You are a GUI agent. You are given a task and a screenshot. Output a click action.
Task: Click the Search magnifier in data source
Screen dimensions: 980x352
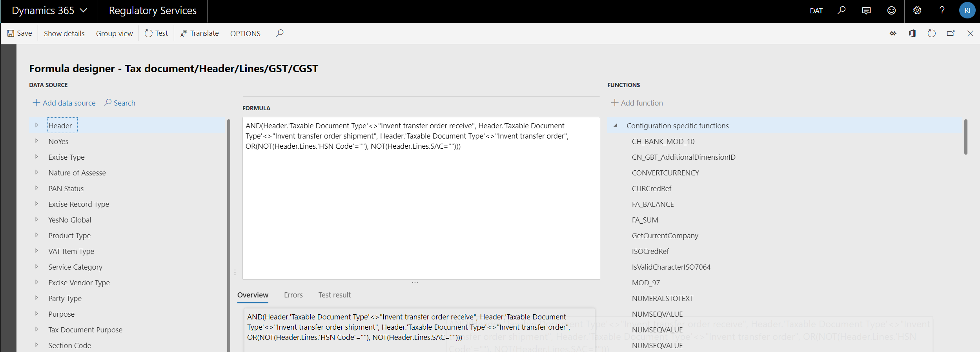click(107, 103)
